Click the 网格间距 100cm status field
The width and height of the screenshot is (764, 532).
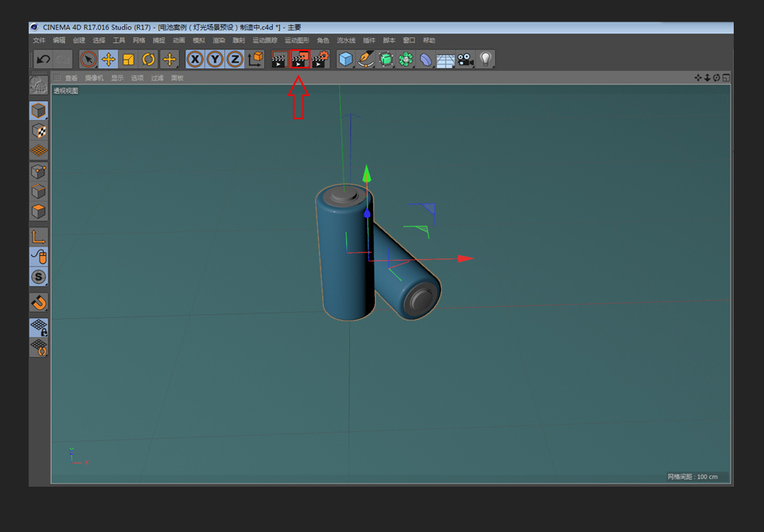click(x=692, y=476)
